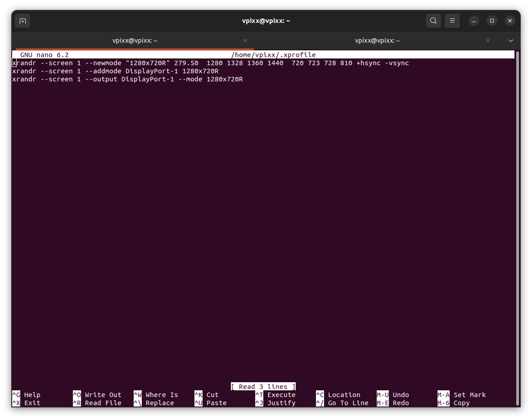
Task: Close the left terminal tab
Action: click(x=245, y=40)
